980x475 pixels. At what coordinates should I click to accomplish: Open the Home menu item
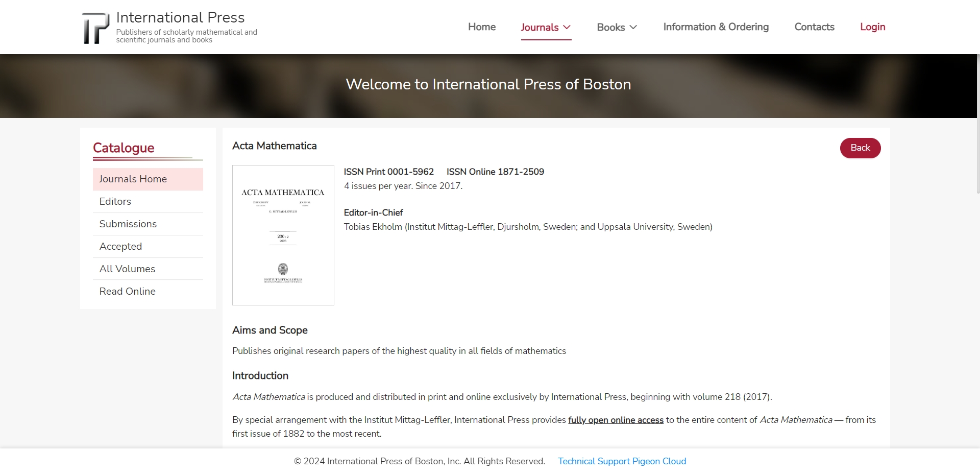click(482, 27)
